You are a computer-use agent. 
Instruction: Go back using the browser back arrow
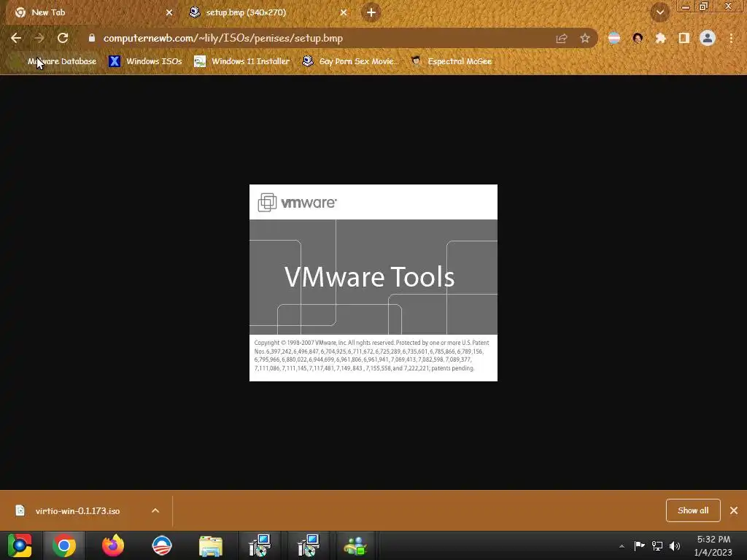pos(16,38)
